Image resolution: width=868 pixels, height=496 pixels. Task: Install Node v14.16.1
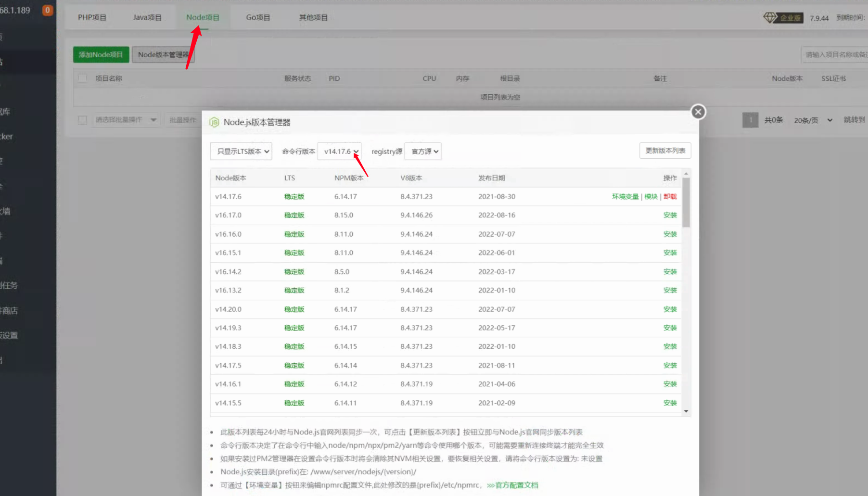tap(670, 384)
